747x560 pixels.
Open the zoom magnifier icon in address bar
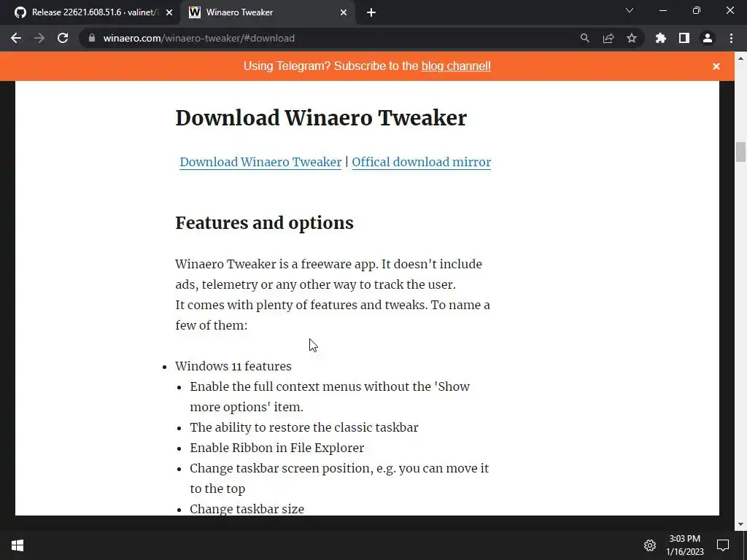[x=584, y=38]
